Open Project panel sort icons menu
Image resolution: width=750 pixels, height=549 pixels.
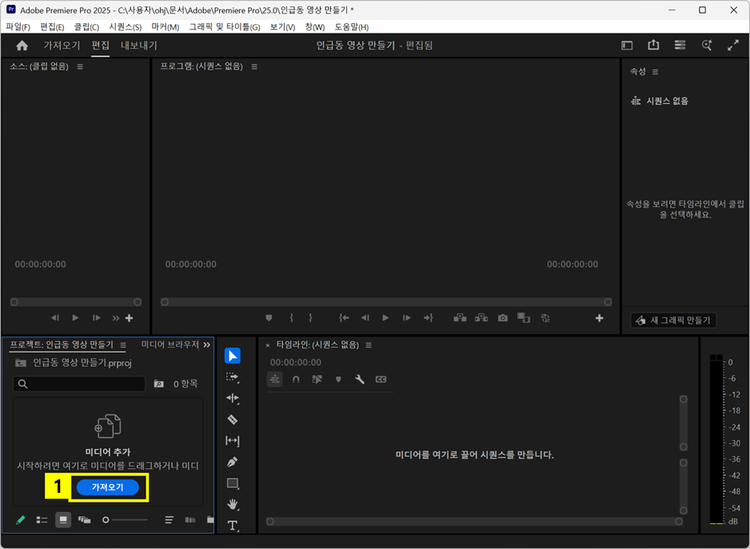pyautogui.click(x=169, y=520)
